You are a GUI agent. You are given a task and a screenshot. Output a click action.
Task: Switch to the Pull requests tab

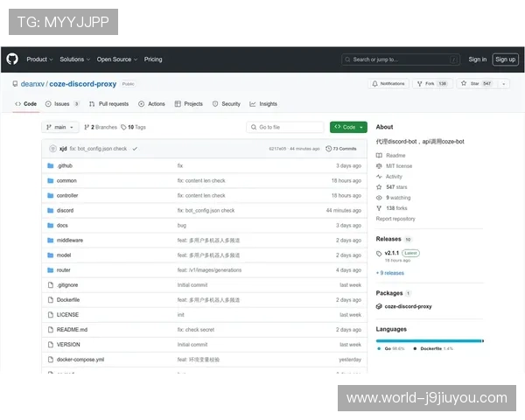click(110, 103)
